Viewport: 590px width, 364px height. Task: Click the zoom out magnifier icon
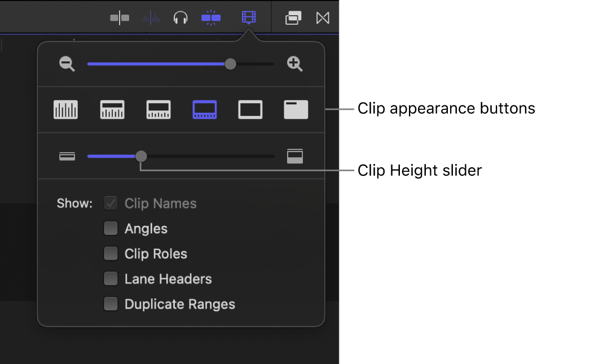point(67,64)
